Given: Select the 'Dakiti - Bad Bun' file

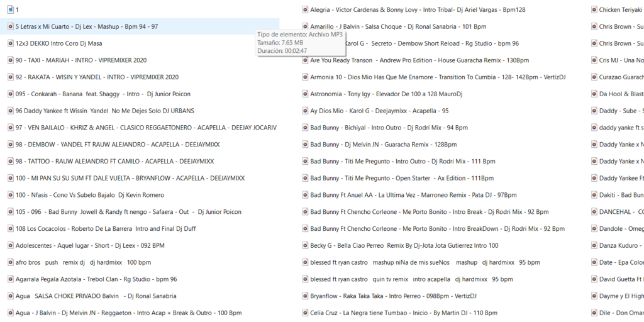Looking at the screenshot, I should (621, 195).
